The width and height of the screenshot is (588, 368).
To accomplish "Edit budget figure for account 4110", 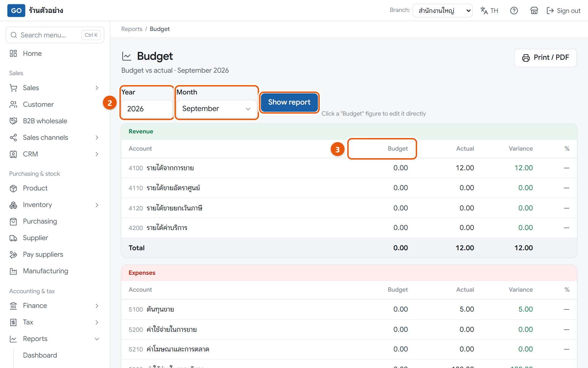I will [401, 188].
